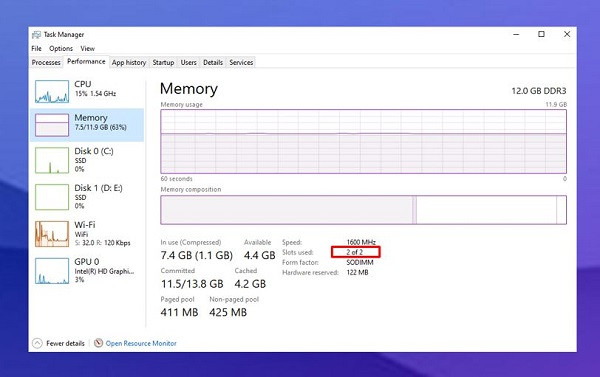Open Resource Monitor link
The height and width of the screenshot is (377, 600).
[141, 343]
